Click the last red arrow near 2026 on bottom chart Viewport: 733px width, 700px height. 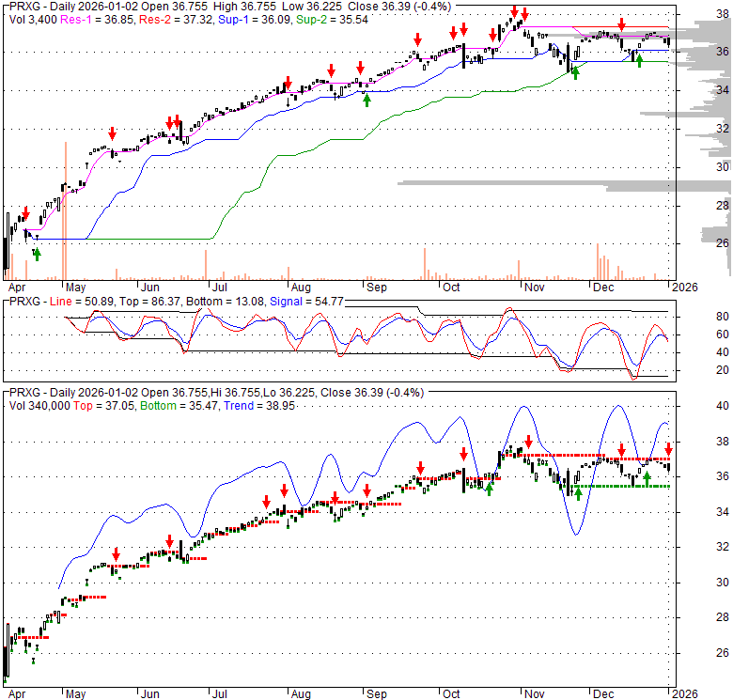tap(668, 448)
